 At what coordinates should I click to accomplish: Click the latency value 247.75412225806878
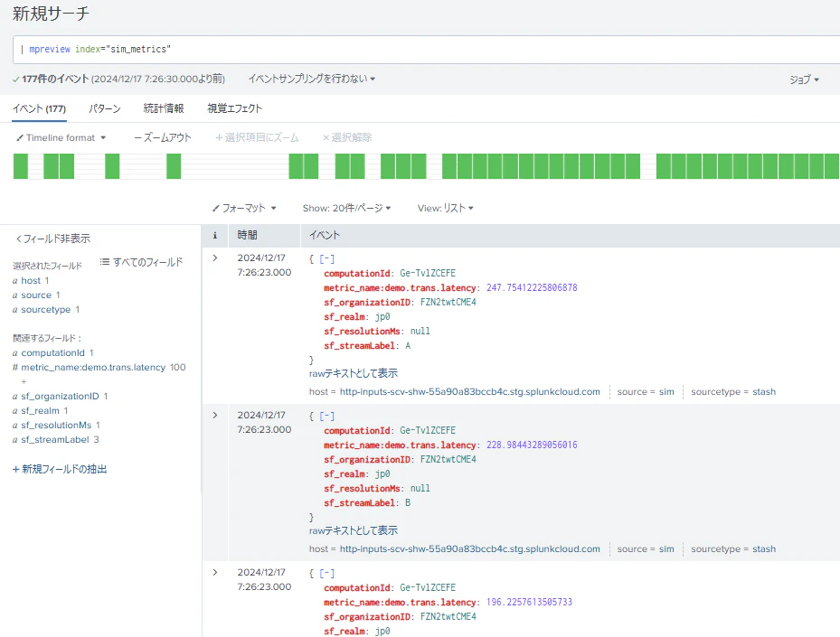[x=532, y=288]
